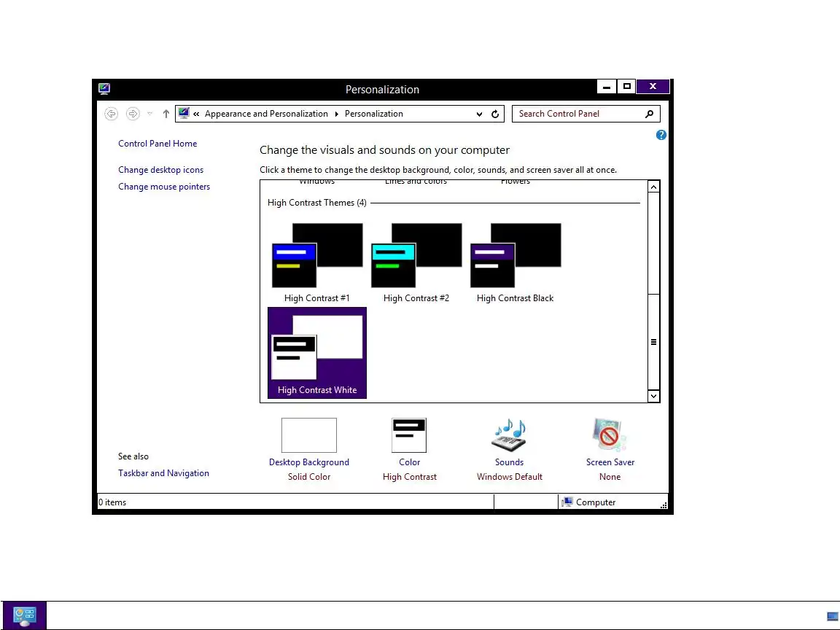
Task: Click the Personalization window title icon
Action: [104, 89]
